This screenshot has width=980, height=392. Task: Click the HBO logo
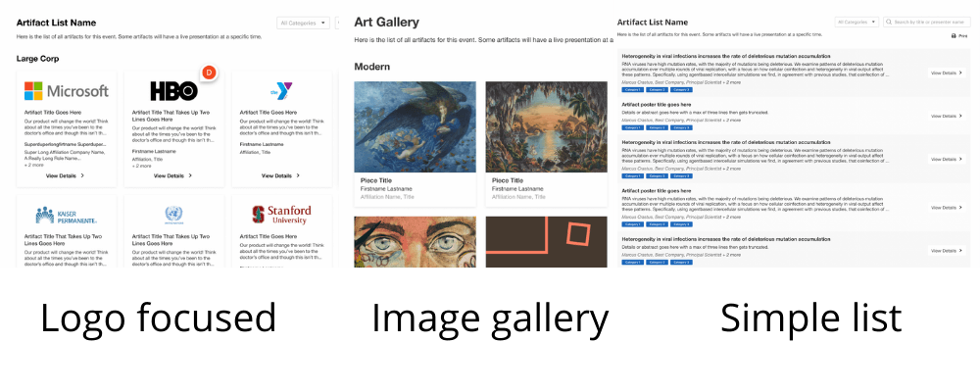click(x=173, y=91)
